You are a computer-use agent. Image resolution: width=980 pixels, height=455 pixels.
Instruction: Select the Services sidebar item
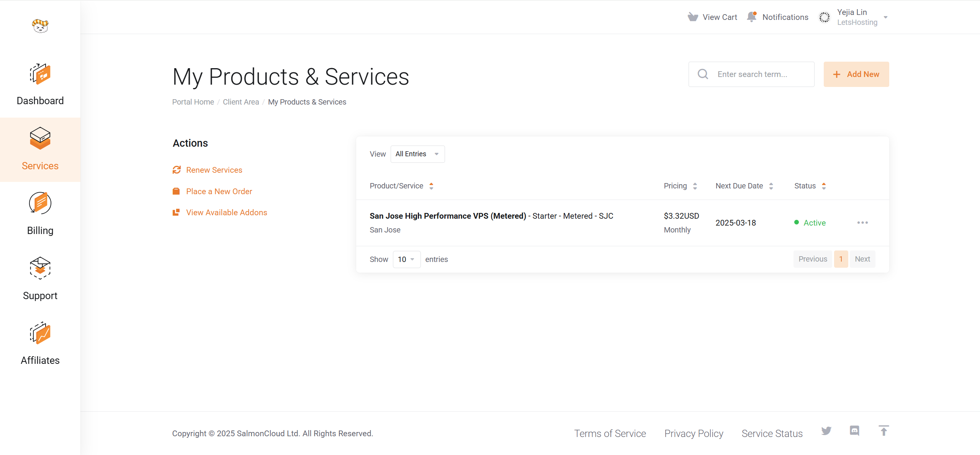pos(40,150)
